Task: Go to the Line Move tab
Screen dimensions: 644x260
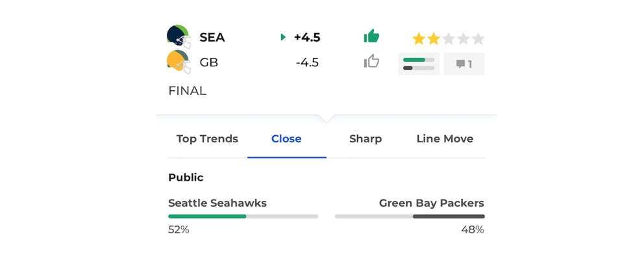Action: coord(445,138)
